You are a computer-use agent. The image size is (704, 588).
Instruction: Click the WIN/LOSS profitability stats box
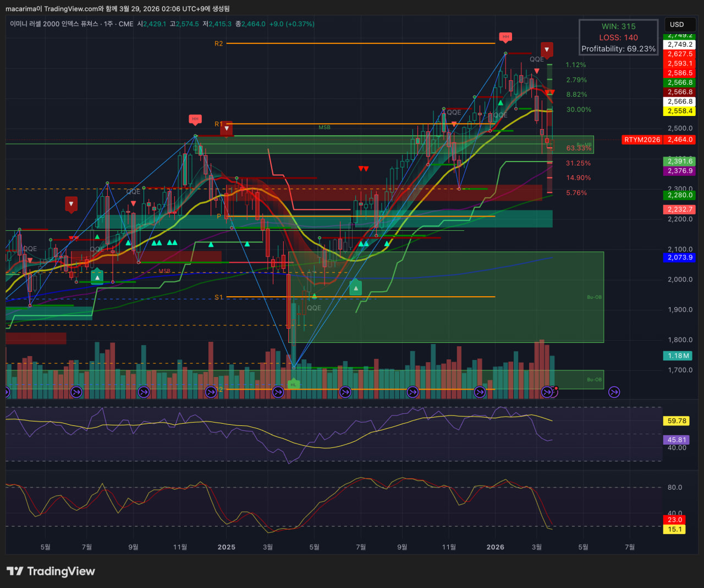coord(618,37)
